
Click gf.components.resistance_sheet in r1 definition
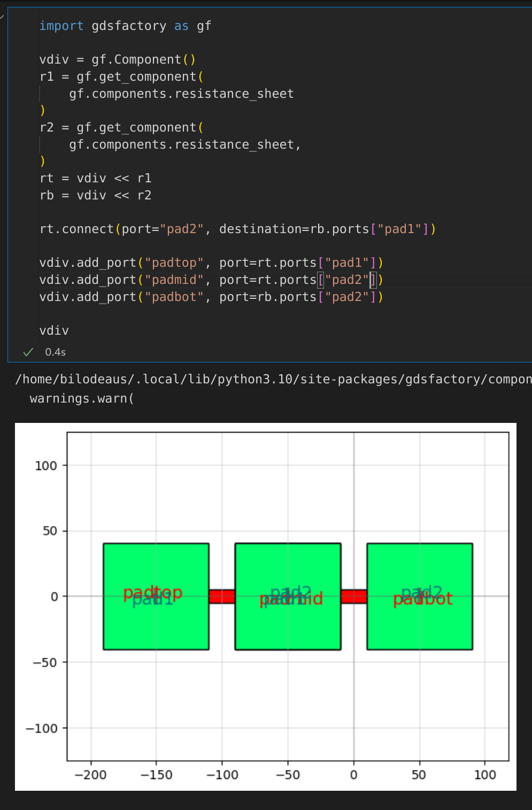[181, 93]
